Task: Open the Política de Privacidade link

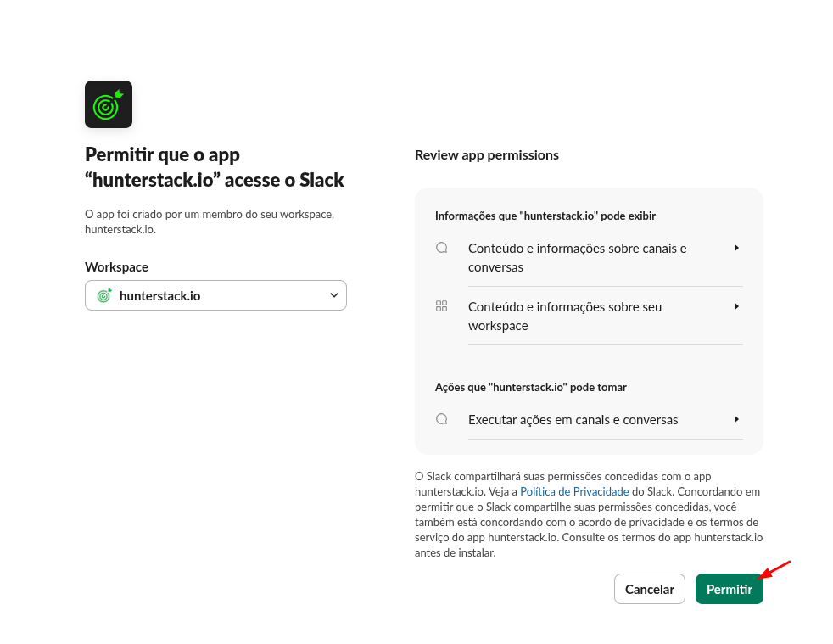Action: pos(574,491)
